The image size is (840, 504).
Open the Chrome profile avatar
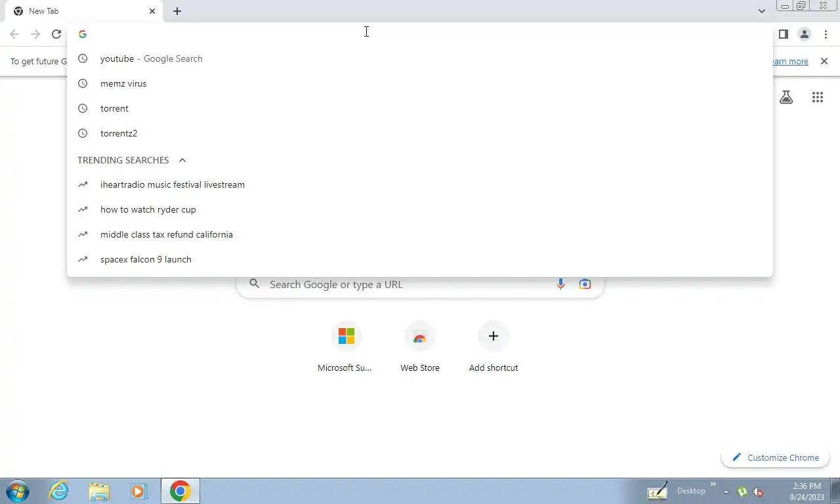[804, 34]
